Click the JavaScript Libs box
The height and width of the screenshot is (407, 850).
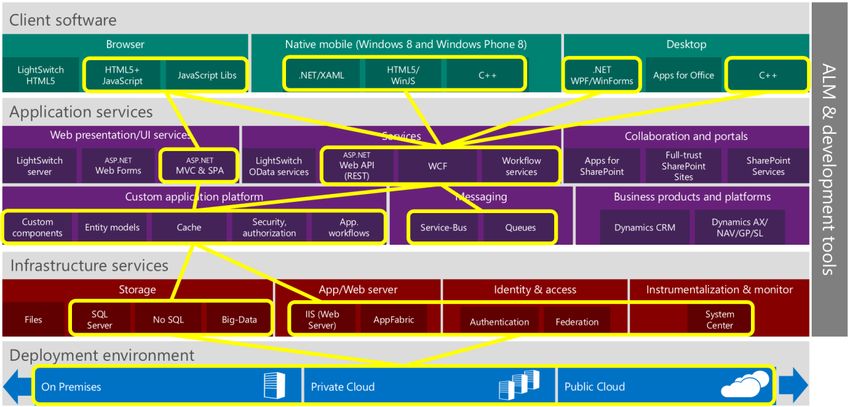tap(207, 76)
